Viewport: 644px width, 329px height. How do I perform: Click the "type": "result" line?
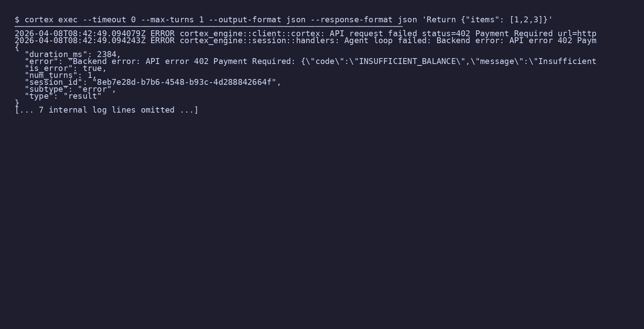point(63,96)
